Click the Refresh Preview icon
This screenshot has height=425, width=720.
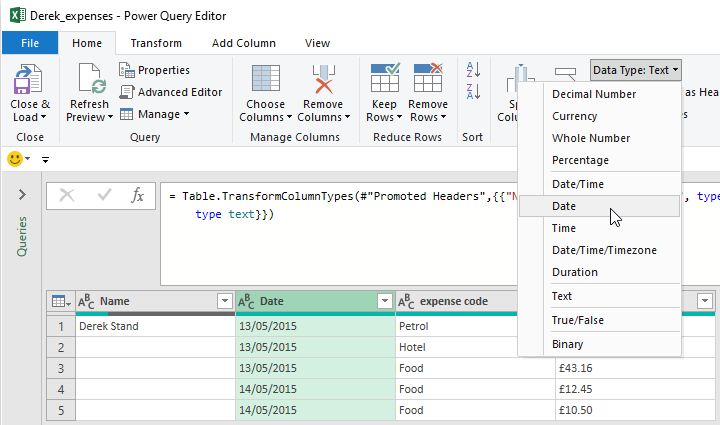92,79
